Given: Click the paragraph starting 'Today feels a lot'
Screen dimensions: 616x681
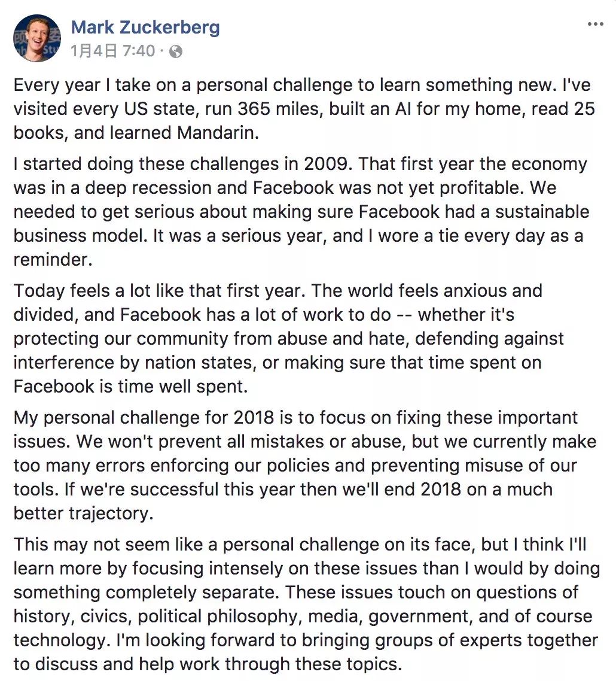Looking at the screenshot, I should [289, 338].
